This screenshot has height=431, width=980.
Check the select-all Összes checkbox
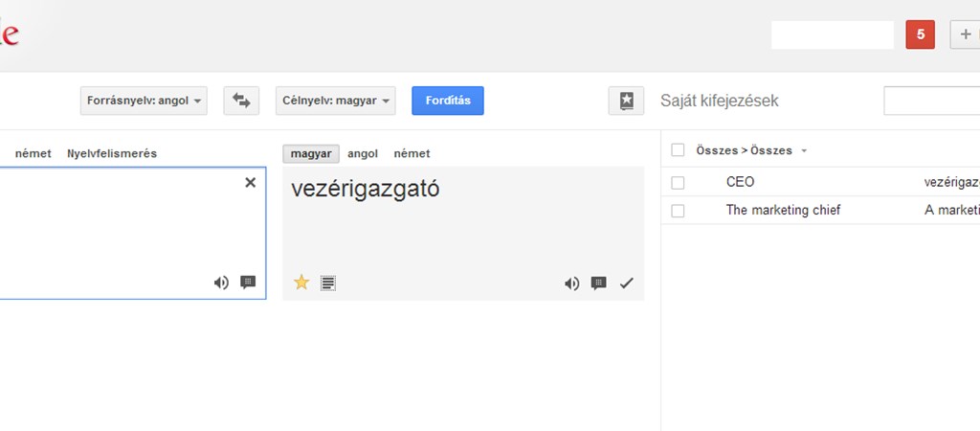coord(678,150)
